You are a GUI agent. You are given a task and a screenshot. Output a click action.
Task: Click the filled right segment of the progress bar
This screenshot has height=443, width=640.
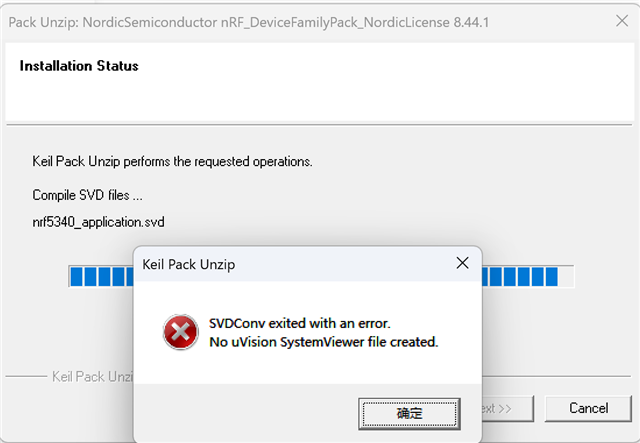[520, 276]
